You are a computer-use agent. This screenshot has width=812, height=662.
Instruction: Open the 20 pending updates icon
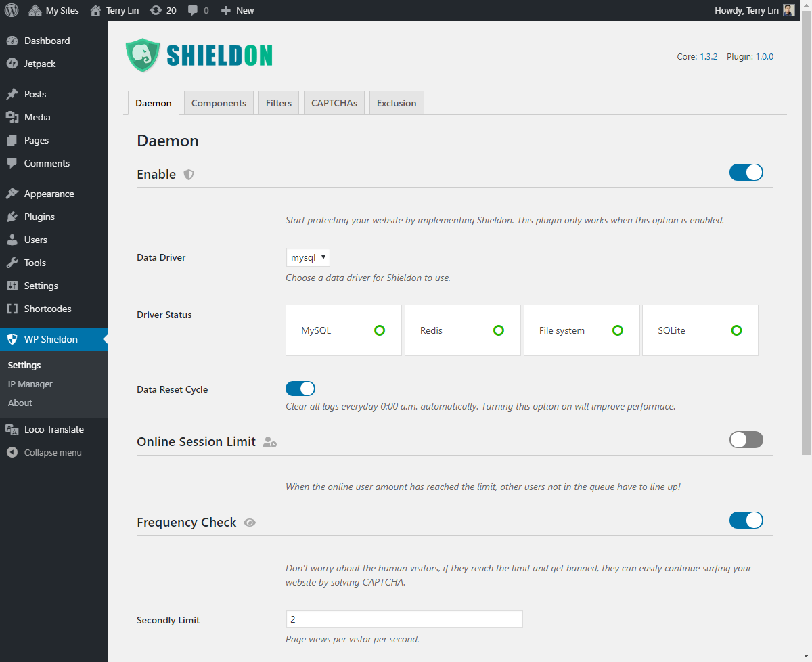pyautogui.click(x=156, y=10)
